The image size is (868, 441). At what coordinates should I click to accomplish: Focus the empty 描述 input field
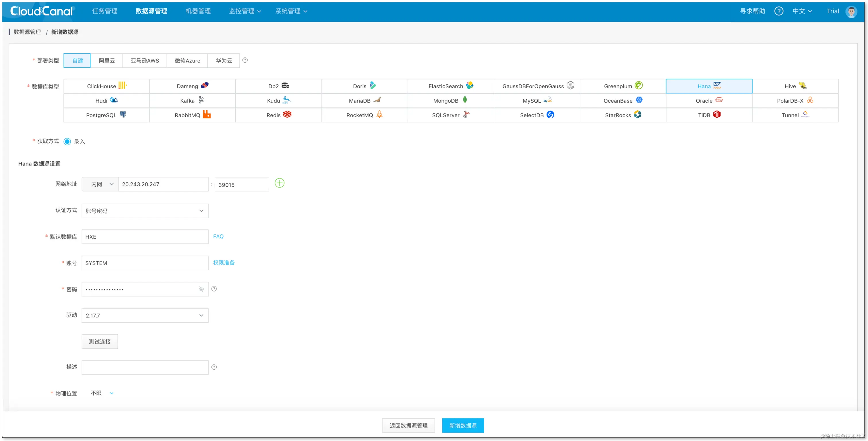pyautogui.click(x=145, y=368)
